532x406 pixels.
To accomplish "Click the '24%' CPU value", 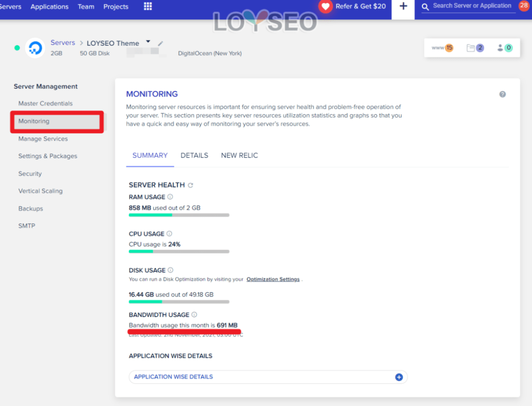I will (174, 244).
